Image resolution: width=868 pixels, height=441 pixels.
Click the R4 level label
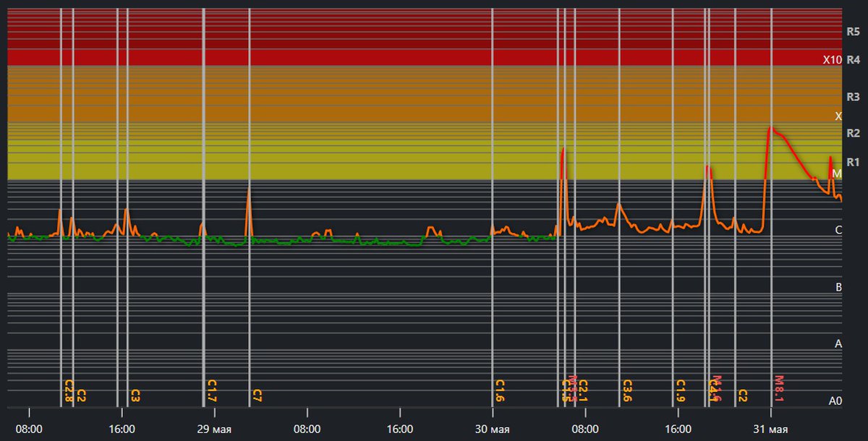tap(853, 60)
